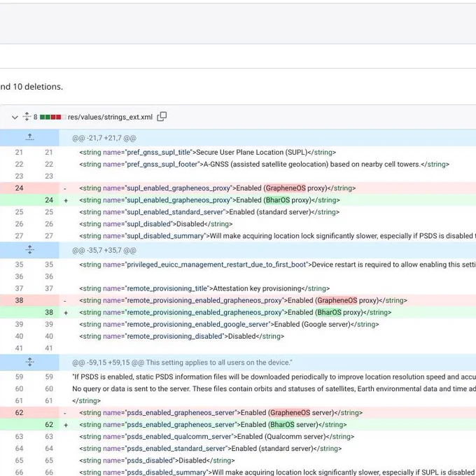Click the psds_disabled_summary string line
This screenshot has height=476, width=476.
[x=277, y=472]
